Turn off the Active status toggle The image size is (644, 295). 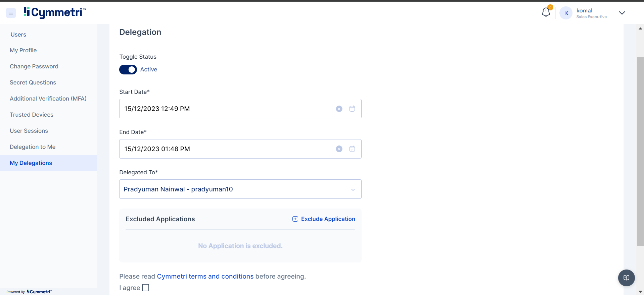(128, 69)
